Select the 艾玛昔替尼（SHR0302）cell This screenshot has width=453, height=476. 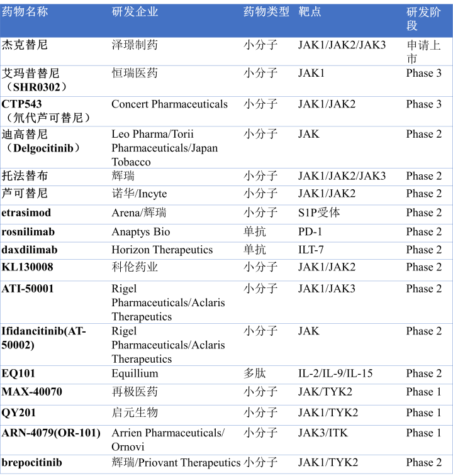coord(35,80)
